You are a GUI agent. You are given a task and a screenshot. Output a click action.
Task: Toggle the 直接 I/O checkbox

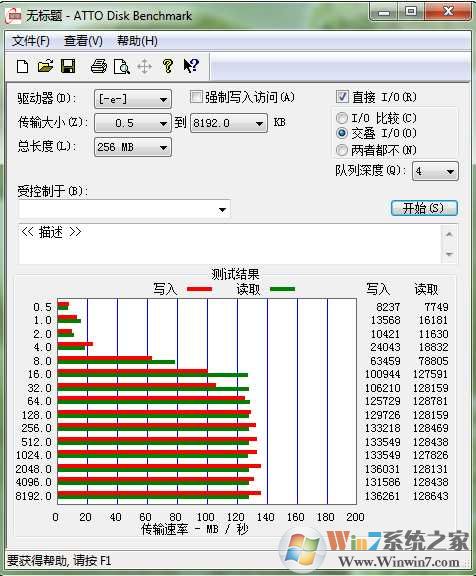tap(342, 97)
